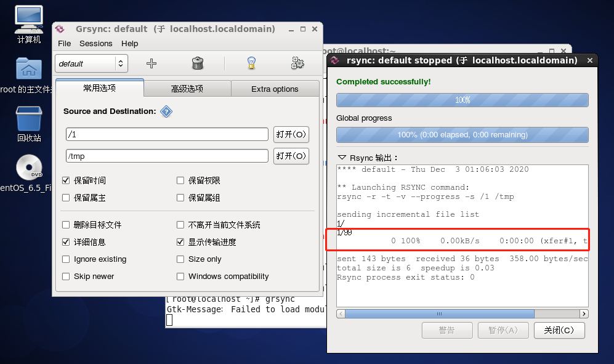Click the Global progress bar
Screen dimensions: 614x364
pos(462,135)
